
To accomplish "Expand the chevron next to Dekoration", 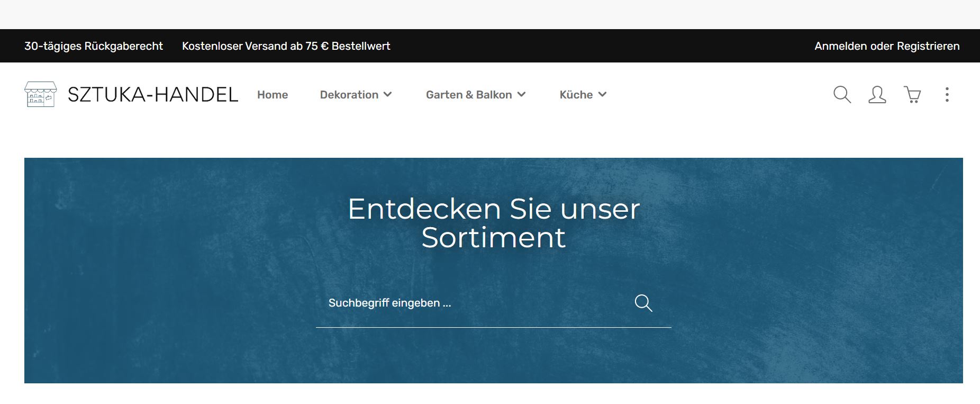I will pyautogui.click(x=388, y=95).
